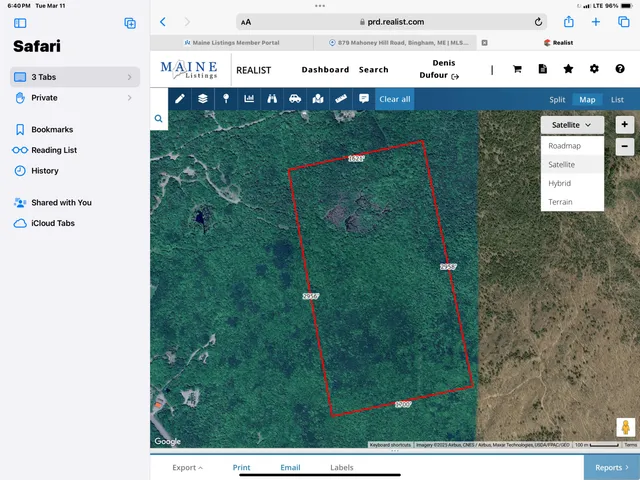
Task: Open the favorites star icon
Action: coord(568,70)
